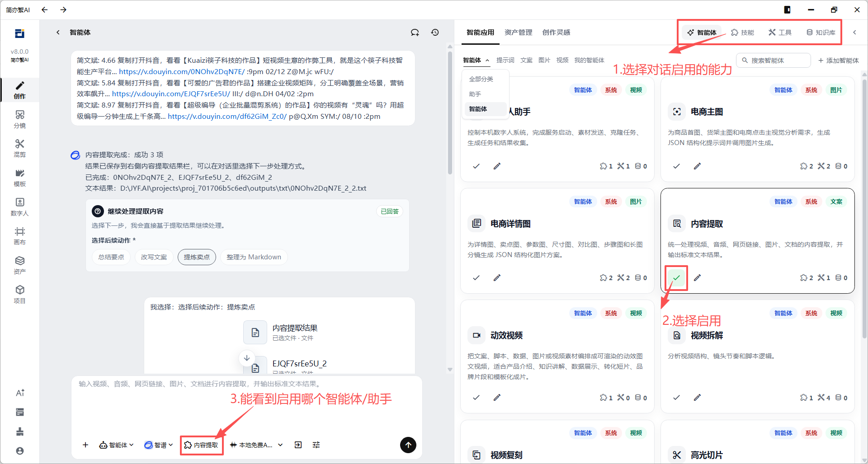
Task: Navigate back with the title bar arrow
Action: tap(44, 9)
